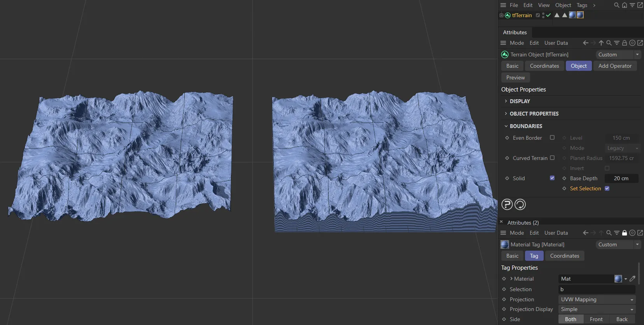Toggle the Even Border checkbox
644x325 pixels.
[x=552, y=137]
